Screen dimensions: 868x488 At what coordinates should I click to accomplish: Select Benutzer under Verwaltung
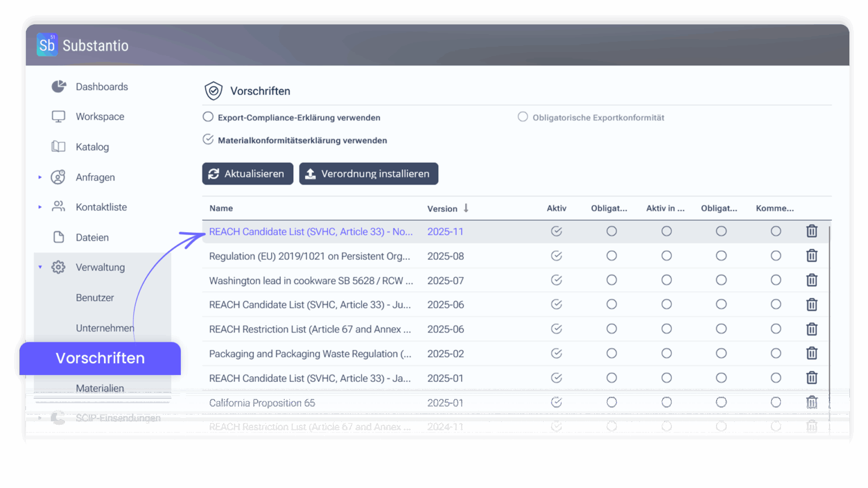[x=94, y=297]
